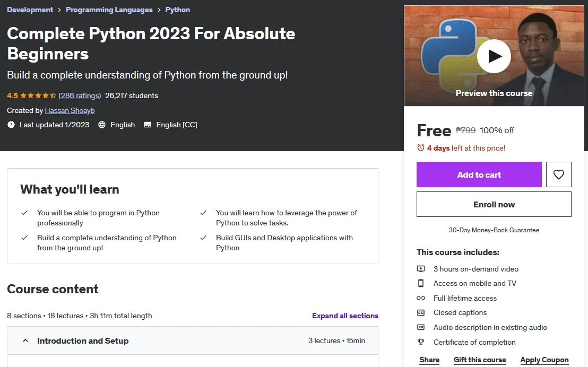The height and width of the screenshot is (367, 588).
Task: Click checkmark beside program in Python professionally
Action: tap(24, 213)
